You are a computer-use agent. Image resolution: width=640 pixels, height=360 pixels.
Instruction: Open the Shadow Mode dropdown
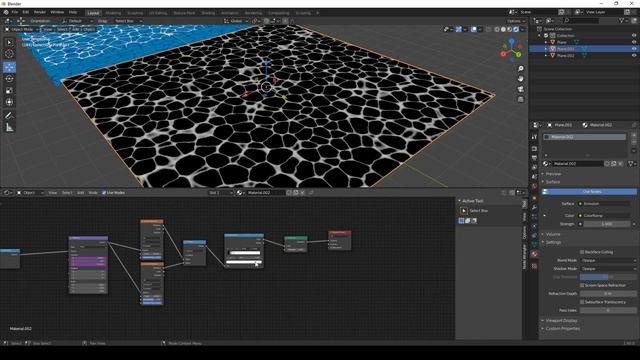pyautogui.click(x=608, y=269)
